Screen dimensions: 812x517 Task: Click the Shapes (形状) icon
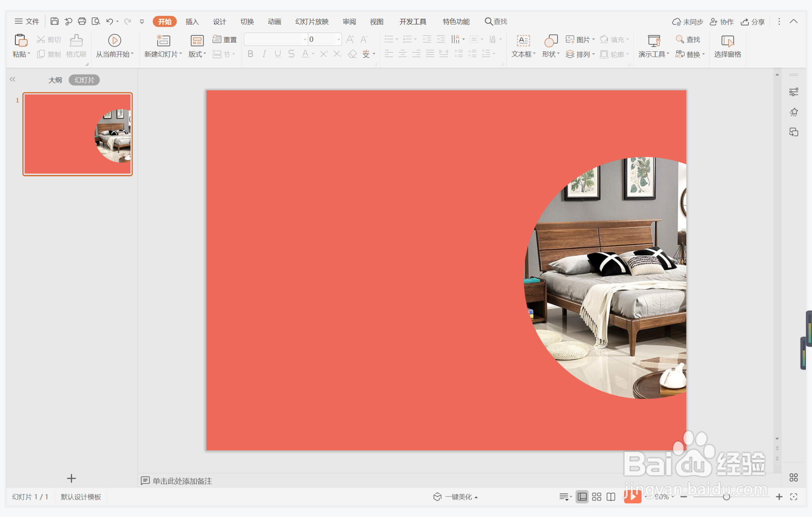click(551, 40)
